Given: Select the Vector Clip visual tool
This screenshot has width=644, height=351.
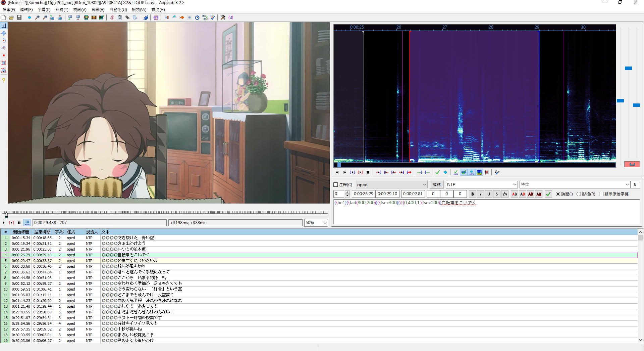Looking at the screenshot, I should click(4, 70).
